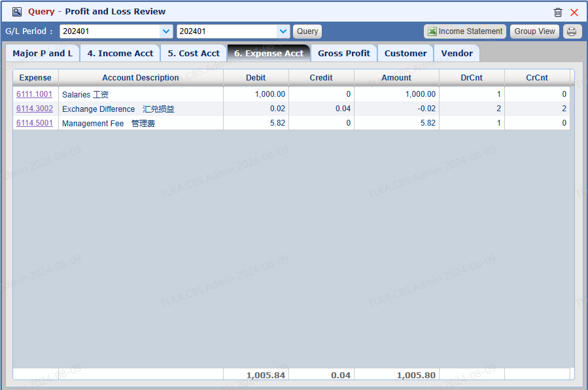Click the Management Fee debit value 5.82
Image resolution: width=588 pixels, height=390 pixels.
277,123
